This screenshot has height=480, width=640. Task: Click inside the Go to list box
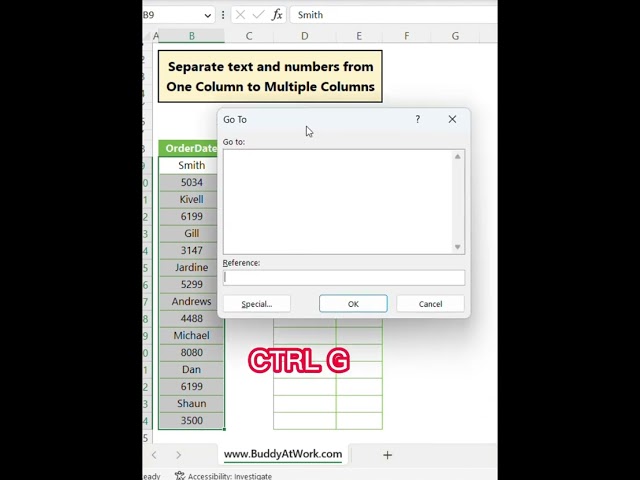coord(338,202)
